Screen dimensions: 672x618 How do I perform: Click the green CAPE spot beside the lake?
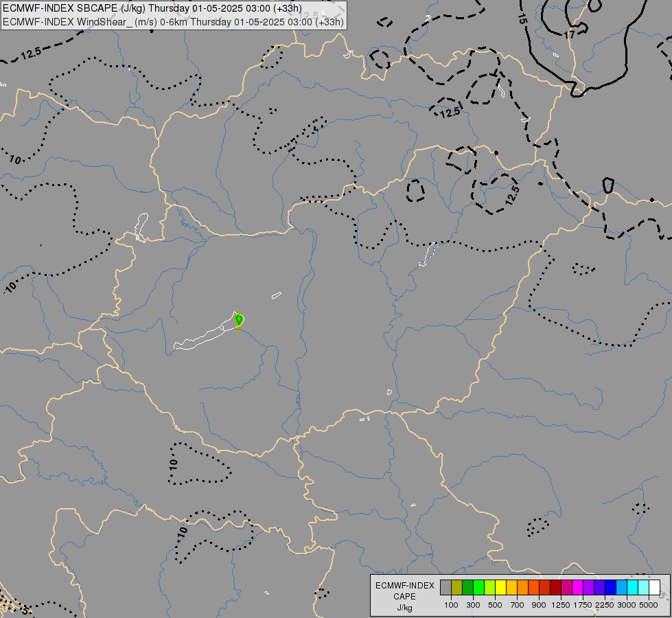239,319
